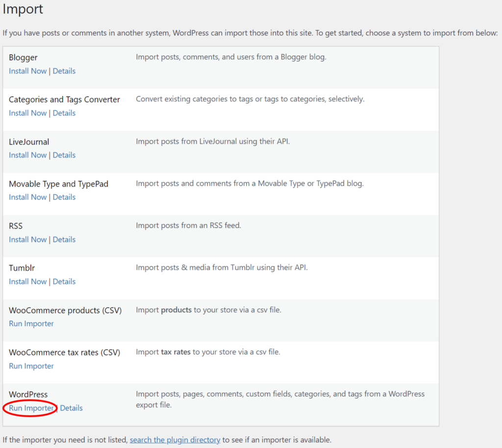Image resolution: width=502 pixels, height=448 pixels.
Task: Click the Movable Type or TypePad blog description
Action: 250,183
